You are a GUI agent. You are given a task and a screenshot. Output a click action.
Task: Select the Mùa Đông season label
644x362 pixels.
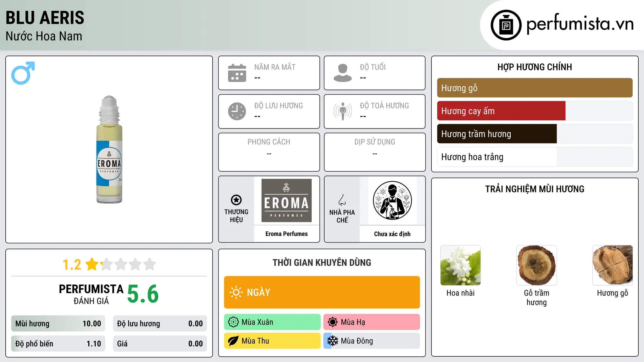pyautogui.click(x=357, y=341)
